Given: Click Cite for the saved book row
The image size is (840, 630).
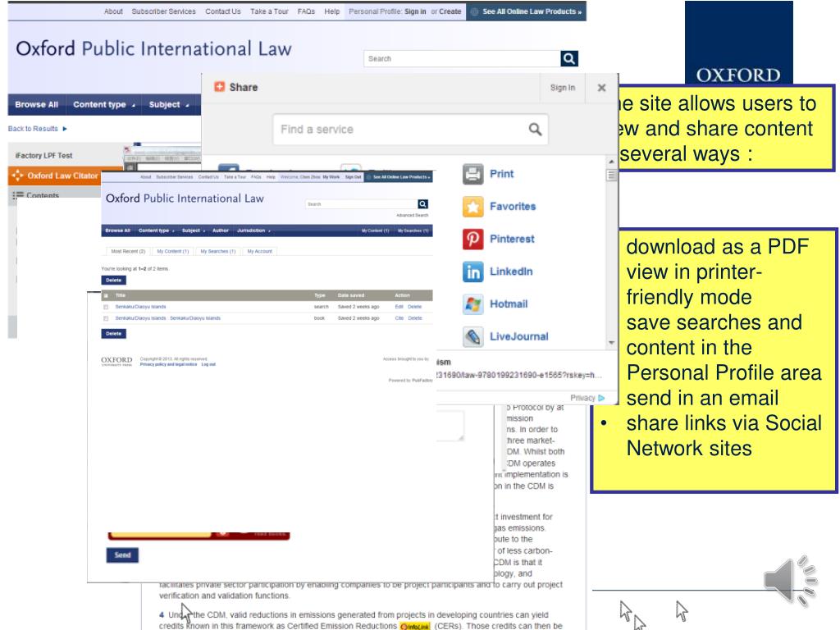Looking at the screenshot, I should pyautogui.click(x=399, y=318).
